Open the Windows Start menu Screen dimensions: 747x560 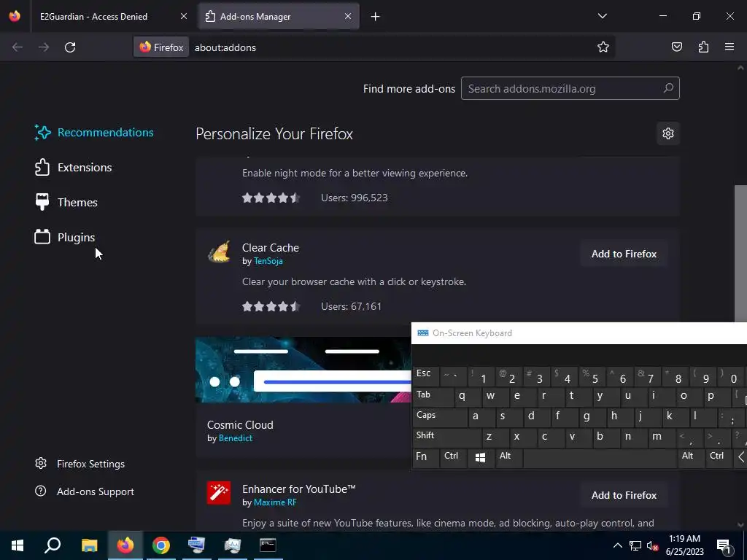(18, 545)
